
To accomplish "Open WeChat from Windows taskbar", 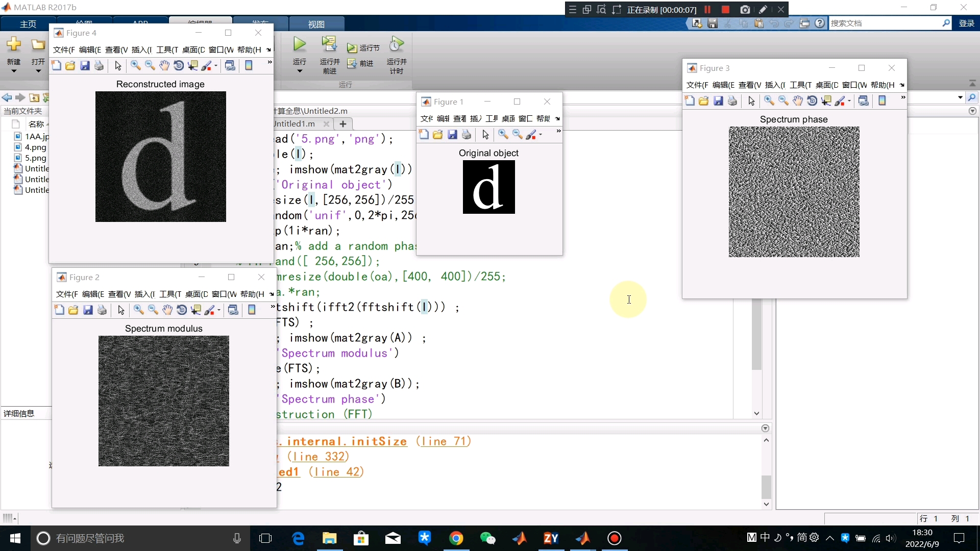I will [x=488, y=538].
